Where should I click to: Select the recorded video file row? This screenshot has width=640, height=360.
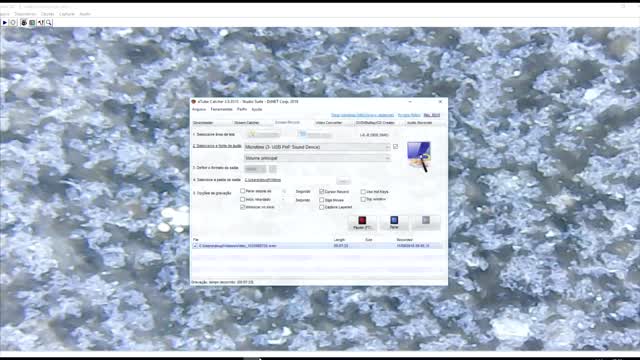click(317, 246)
